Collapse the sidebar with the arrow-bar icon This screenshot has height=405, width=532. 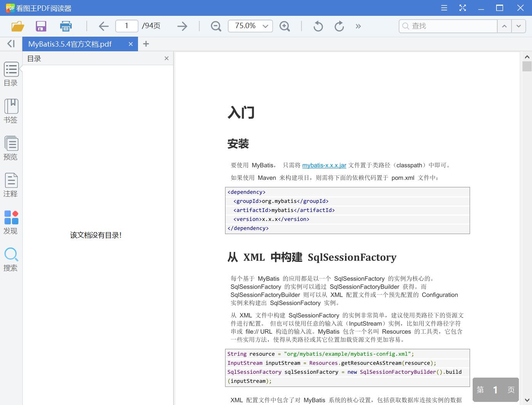pos(11,44)
